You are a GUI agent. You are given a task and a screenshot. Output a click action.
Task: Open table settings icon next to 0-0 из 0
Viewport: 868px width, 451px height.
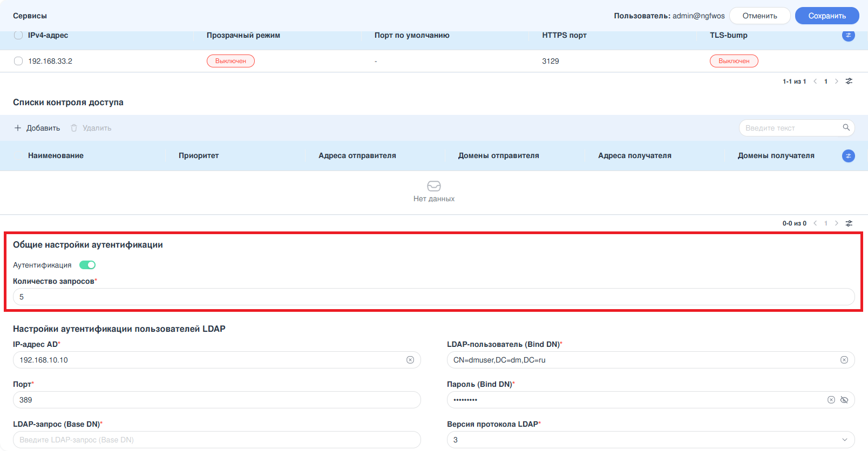point(849,223)
